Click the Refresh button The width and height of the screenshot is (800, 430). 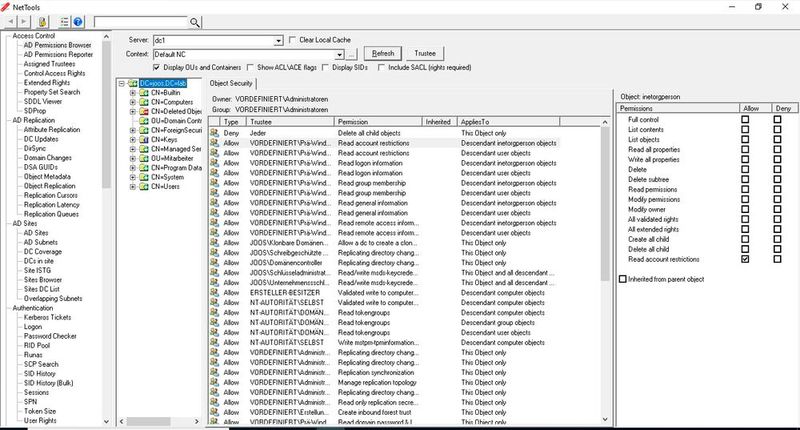click(383, 54)
